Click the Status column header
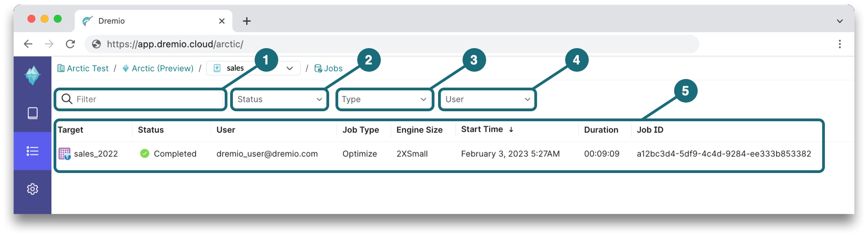 pyautogui.click(x=151, y=130)
